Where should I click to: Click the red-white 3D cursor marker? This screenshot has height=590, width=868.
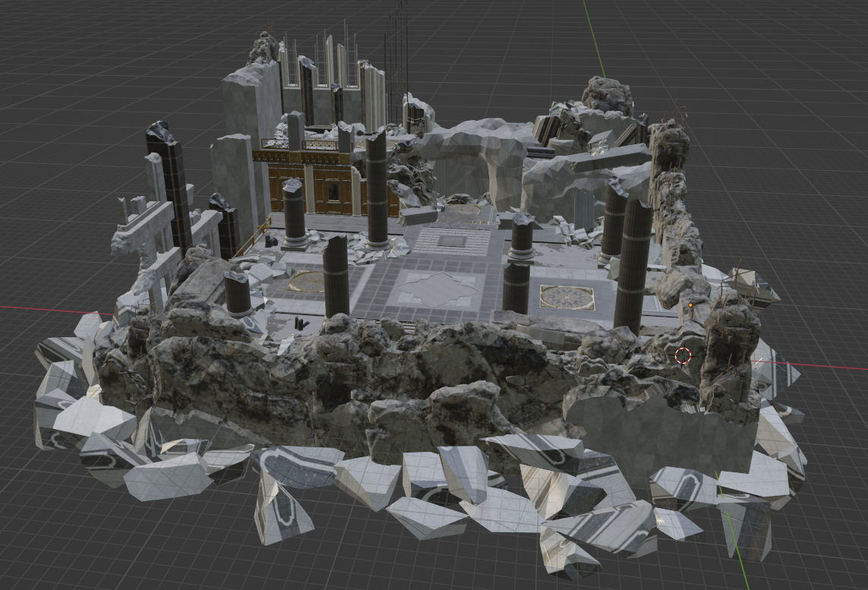681,354
